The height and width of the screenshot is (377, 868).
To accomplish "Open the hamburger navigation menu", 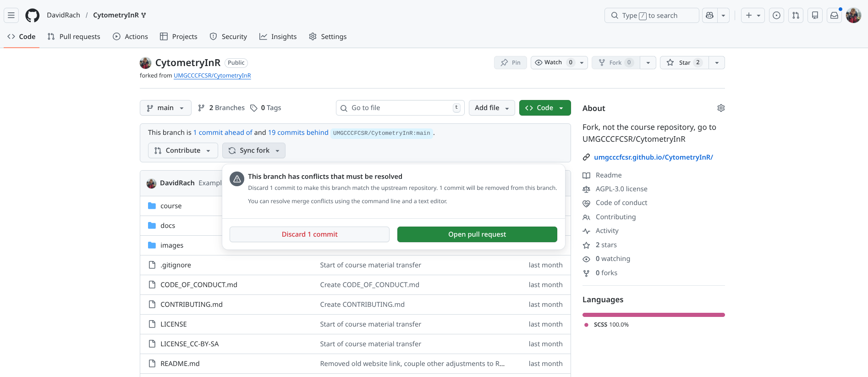I will click(11, 16).
